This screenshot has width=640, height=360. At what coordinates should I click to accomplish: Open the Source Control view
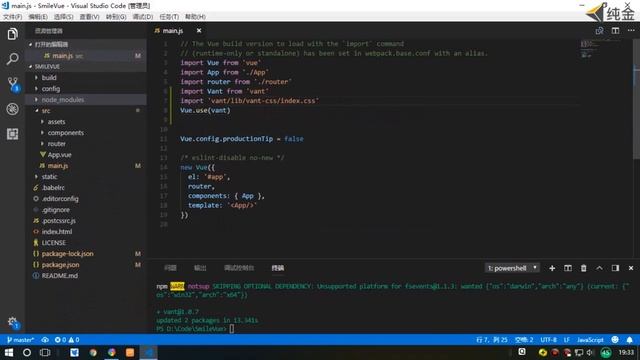pos(13,84)
